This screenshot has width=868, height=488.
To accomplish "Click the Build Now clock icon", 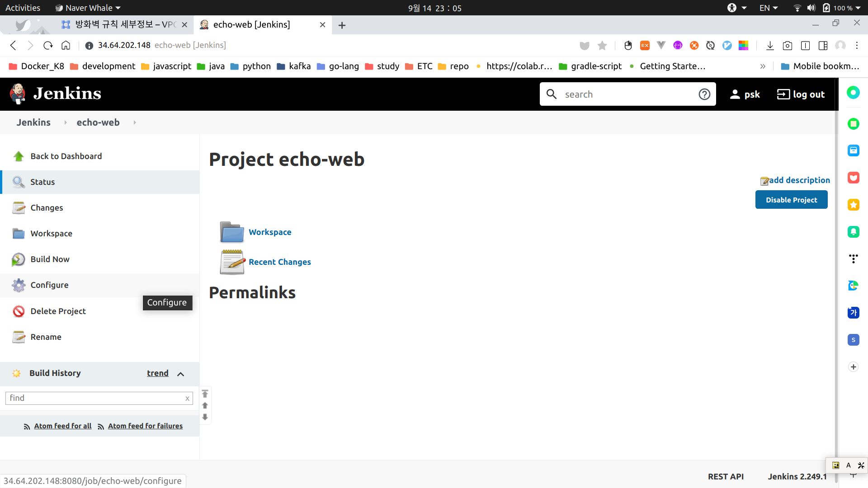I will (x=18, y=259).
